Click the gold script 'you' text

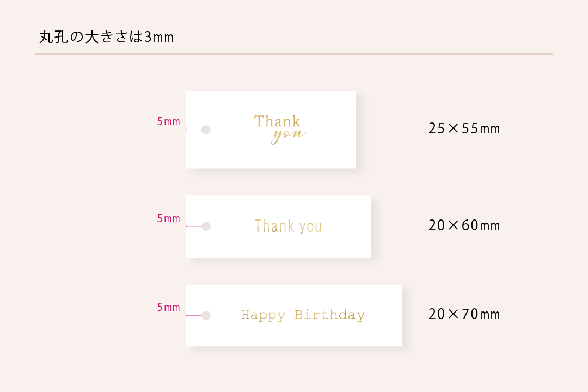[x=289, y=137]
